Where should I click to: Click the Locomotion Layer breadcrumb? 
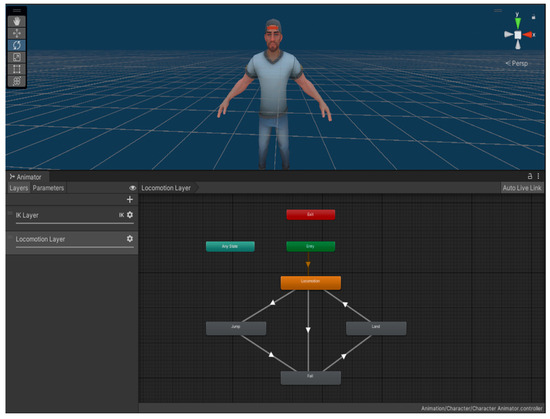[x=166, y=188]
